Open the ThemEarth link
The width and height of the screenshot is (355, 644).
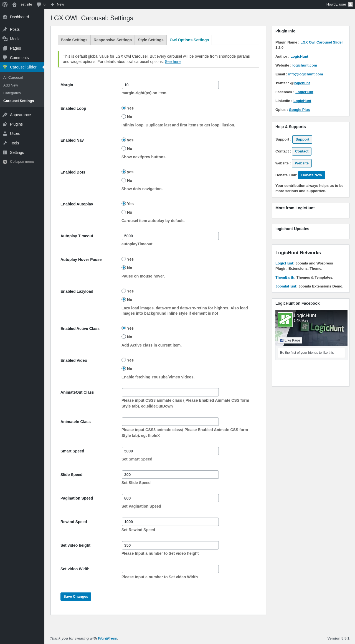click(285, 278)
